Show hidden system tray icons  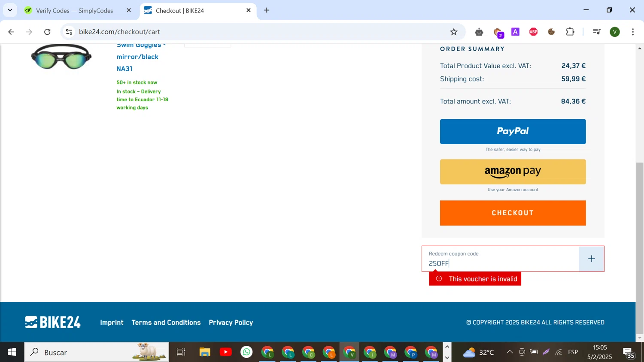(x=510, y=352)
